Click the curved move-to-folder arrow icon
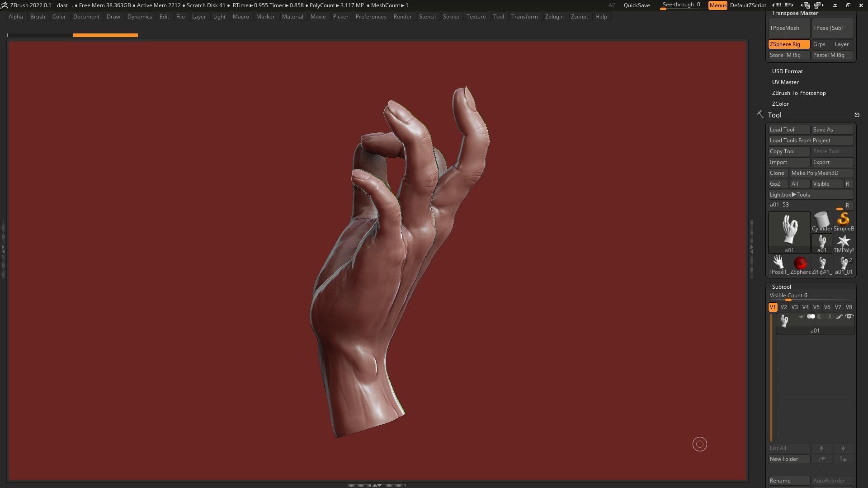Image resolution: width=868 pixels, height=488 pixels. pos(821,459)
